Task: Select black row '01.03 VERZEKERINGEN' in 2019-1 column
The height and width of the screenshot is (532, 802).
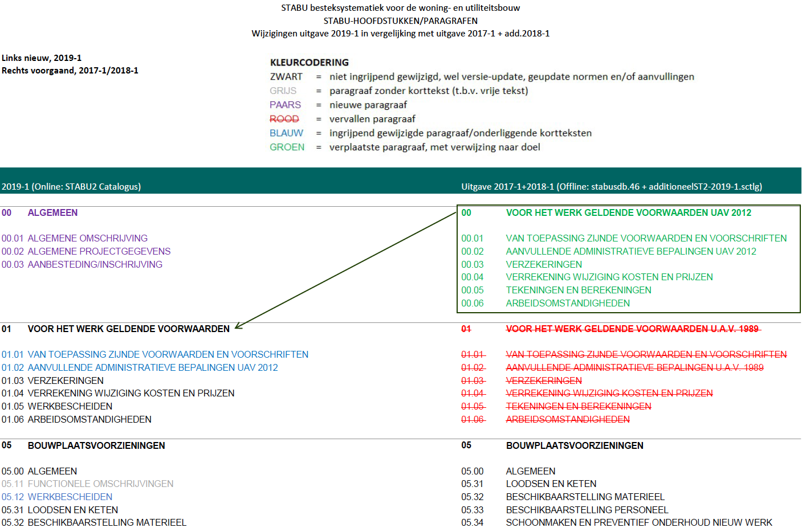Action: click(52, 381)
